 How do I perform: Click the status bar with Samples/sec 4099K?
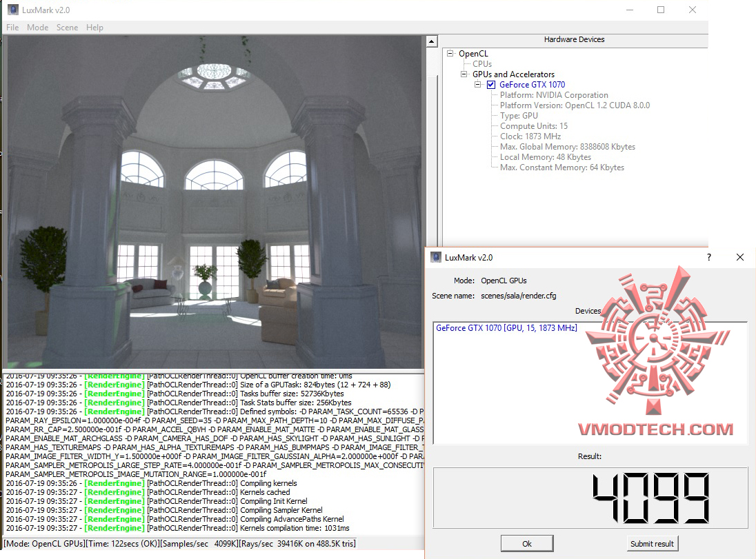click(x=180, y=544)
